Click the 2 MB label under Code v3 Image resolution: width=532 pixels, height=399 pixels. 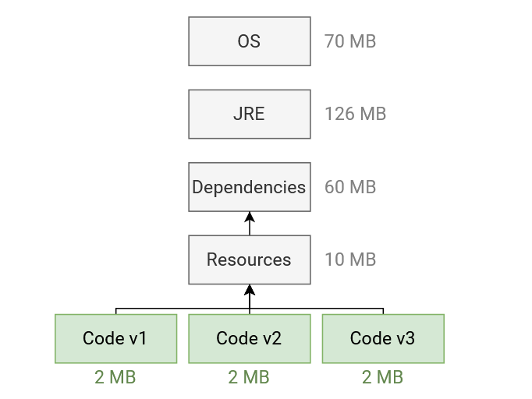382,377
